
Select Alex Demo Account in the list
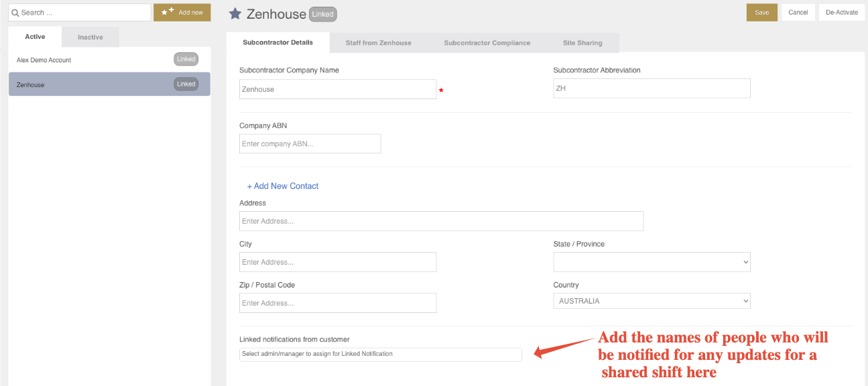[x=109, y=60]
